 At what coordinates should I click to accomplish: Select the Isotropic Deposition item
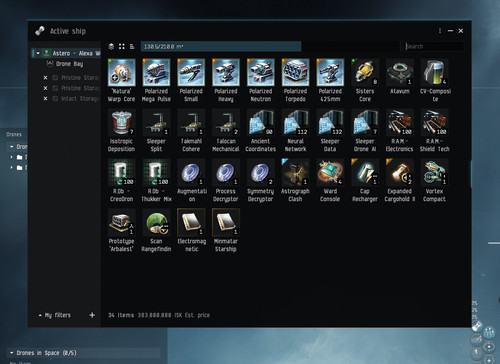122,130
